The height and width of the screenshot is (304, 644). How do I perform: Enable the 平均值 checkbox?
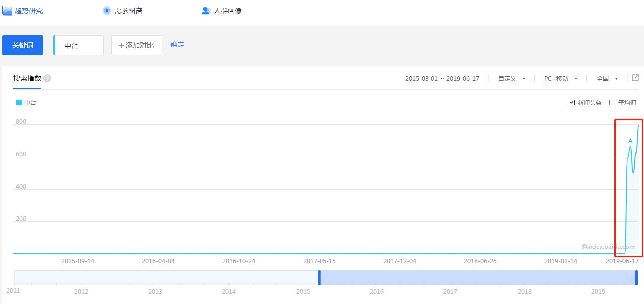point(612,102)
